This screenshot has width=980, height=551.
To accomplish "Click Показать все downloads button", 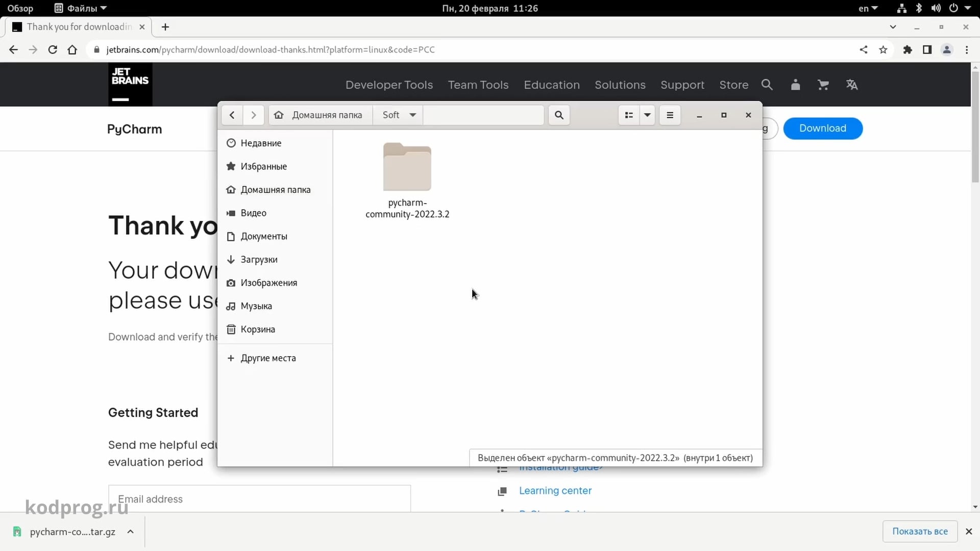I will tap(920, 532).
